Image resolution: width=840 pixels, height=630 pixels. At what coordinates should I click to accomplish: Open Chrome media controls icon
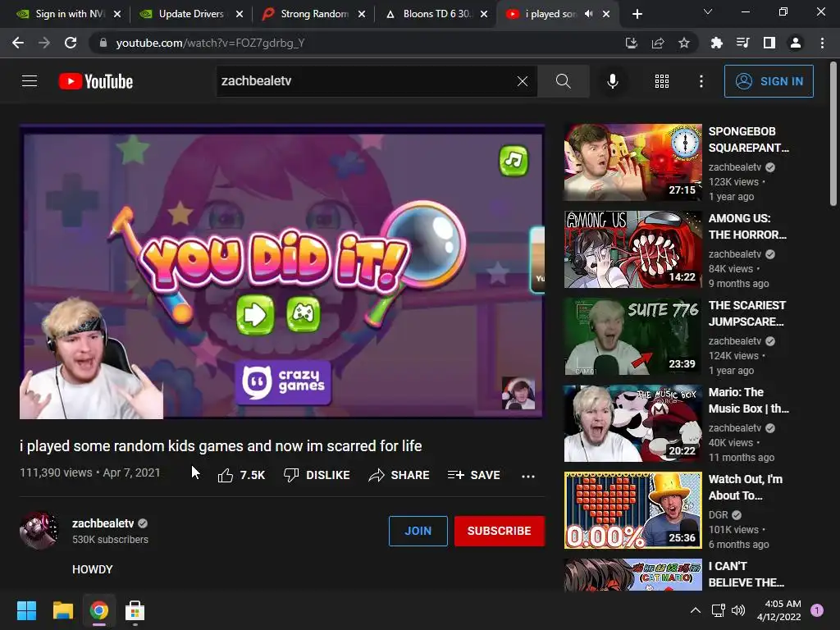pos(743,43)
